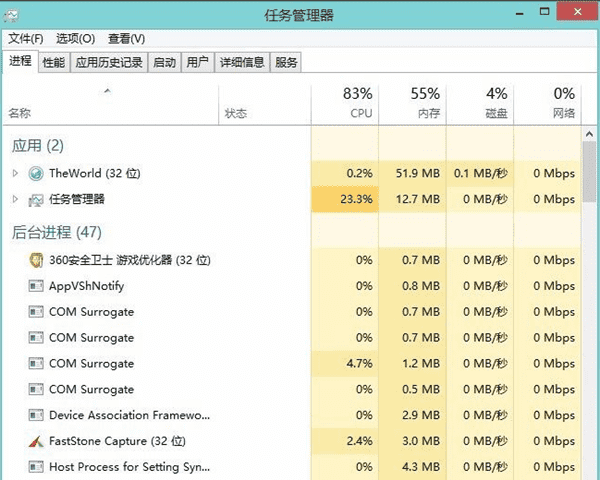600x480 pixels.
Task: Switch to the 详细信息 tab
Action: pyautogui.click(x=242, y=62)
